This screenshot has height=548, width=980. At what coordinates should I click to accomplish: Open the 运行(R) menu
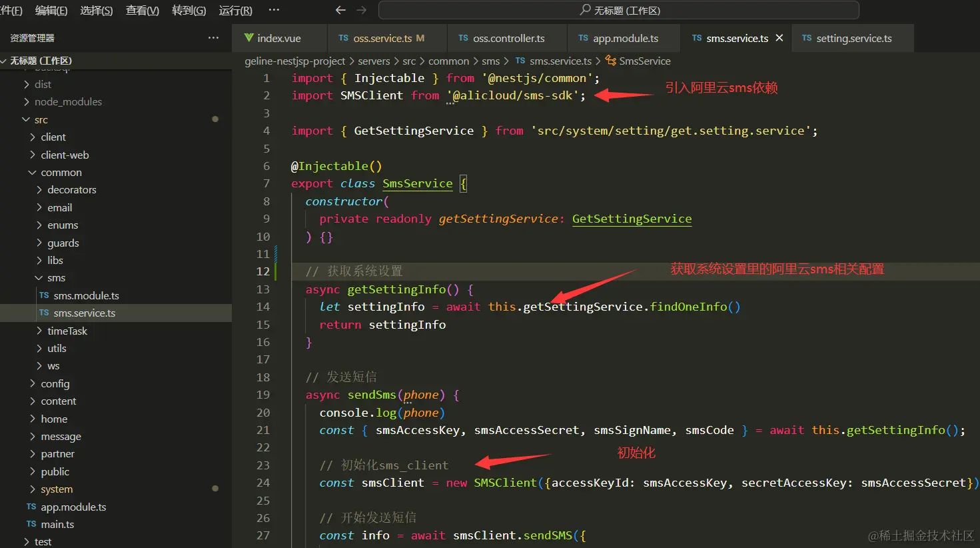tap(235, 10)
